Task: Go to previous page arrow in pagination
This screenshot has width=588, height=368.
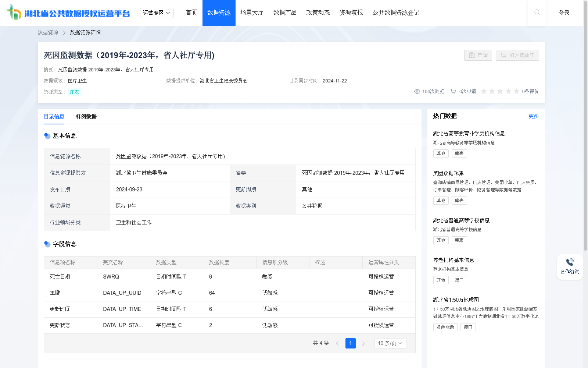Action: coord(337,344)
